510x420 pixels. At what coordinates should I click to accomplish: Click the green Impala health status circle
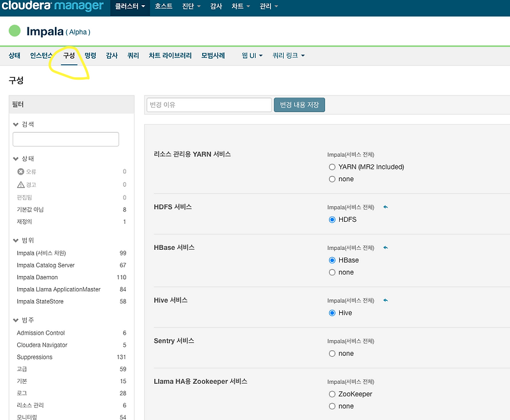click(15, 31)
